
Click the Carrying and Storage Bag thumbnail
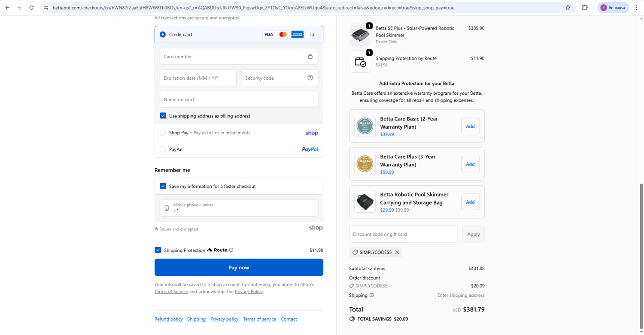[x=365, y=202]
